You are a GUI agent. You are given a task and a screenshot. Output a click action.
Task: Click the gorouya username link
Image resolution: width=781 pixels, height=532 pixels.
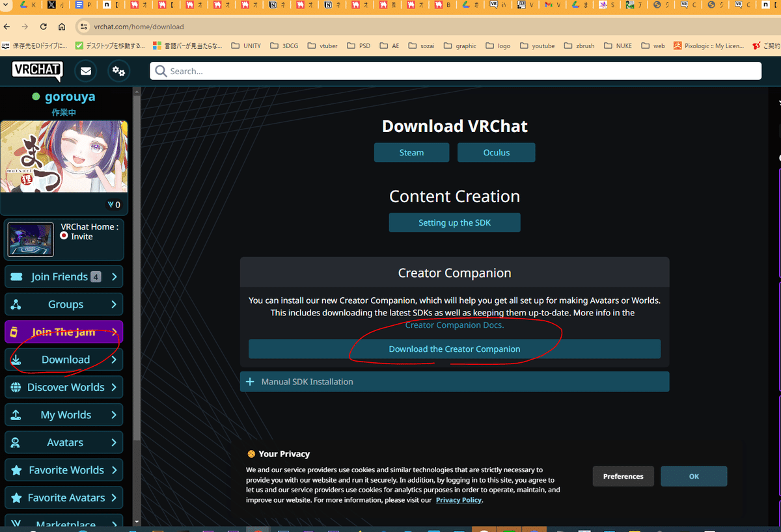click(x=70, y=96)
